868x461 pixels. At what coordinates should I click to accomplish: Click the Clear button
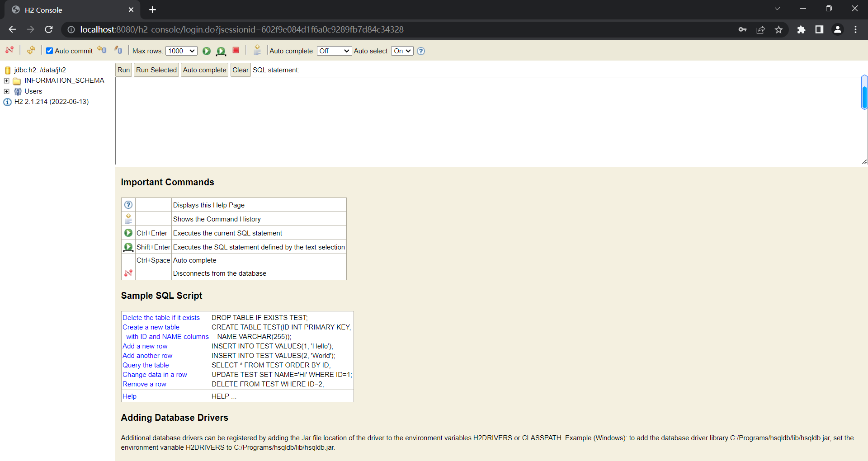[x=241, y=70]
